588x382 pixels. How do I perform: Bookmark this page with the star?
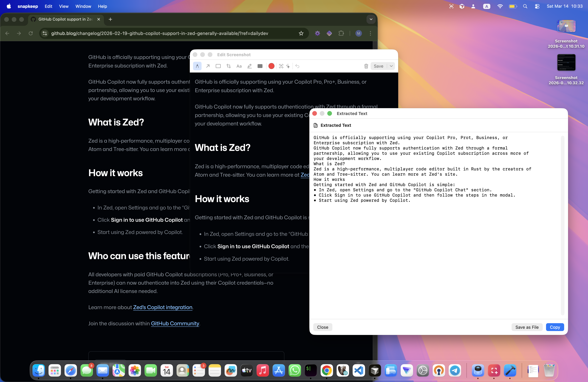point(301,33)
